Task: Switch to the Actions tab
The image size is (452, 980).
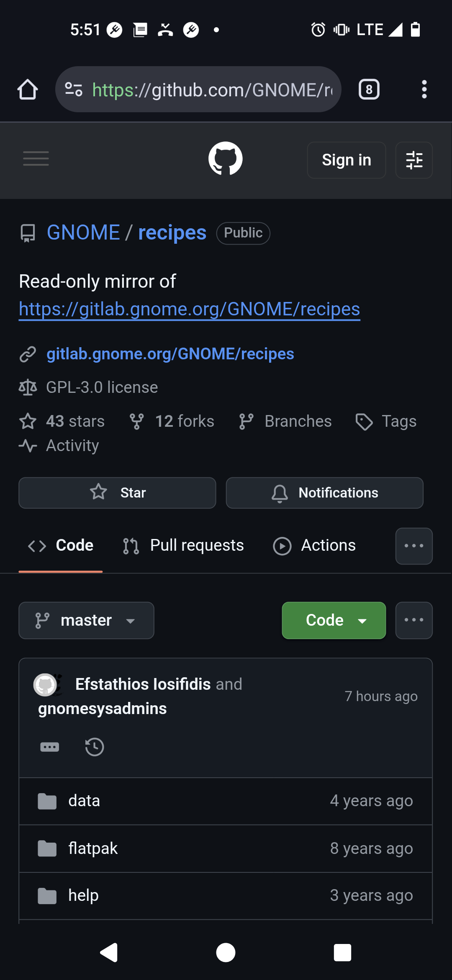Action: [314, 546]
